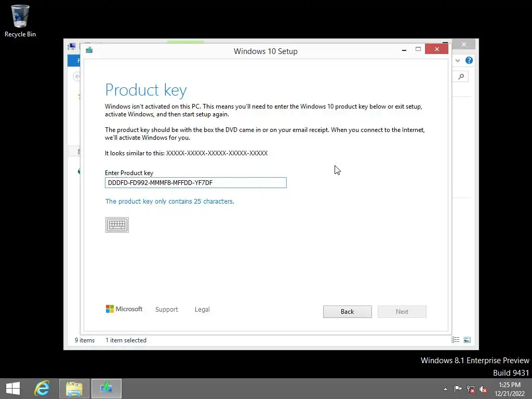The width and height of the screenshot is (532, 399).
Task: Click the Microsoft logo
Action: tap(124, 309)
